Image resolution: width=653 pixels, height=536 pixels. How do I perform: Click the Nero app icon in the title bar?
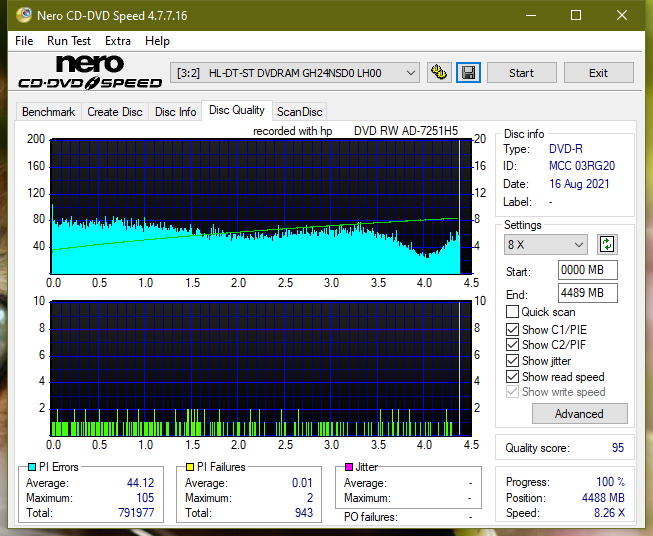pos(24,15)
